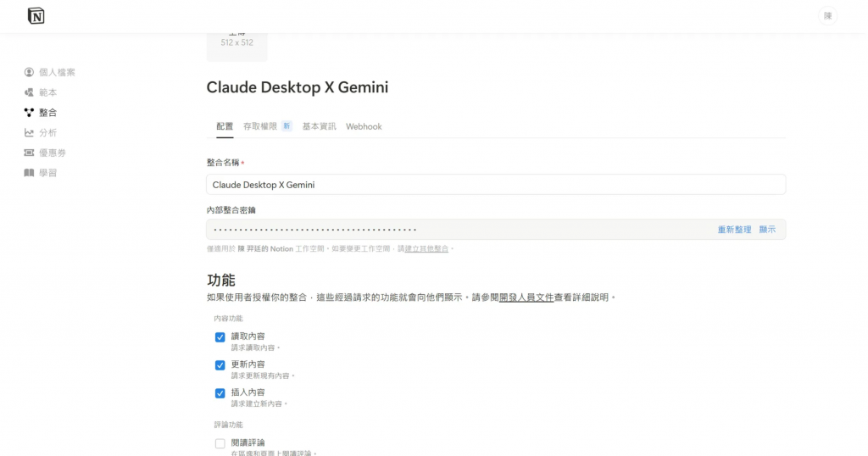Switch to the 基本資訊 tab
Image resolution: width=868 pixels, height=456 pixels.
click(x=319, y=127)
